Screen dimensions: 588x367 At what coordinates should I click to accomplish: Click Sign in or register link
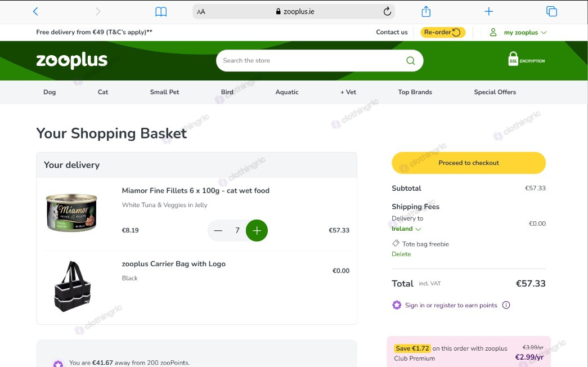click(x=451, y=305)
